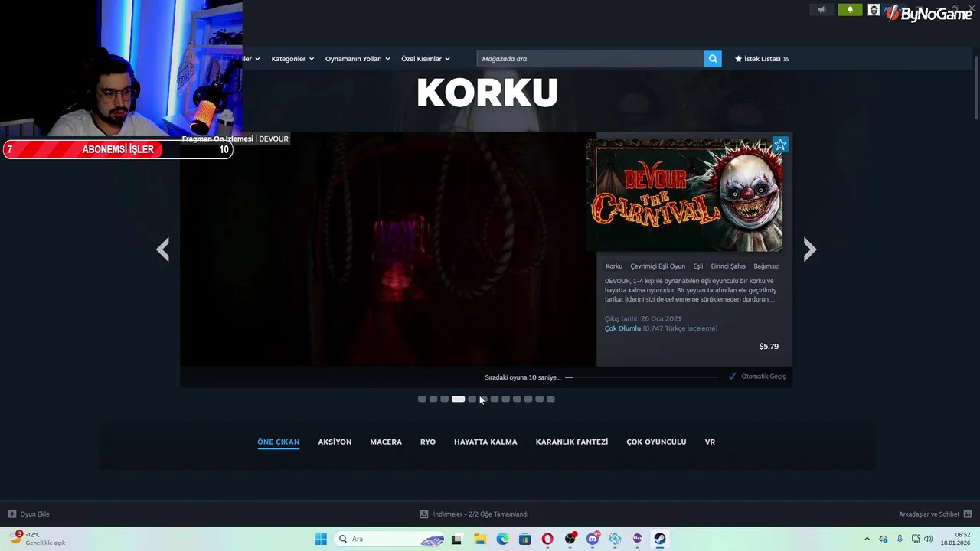Open the Opera browser from the taskbar
Image resolution: width=980 pixels, height=551 pixels.
point(547,539)
